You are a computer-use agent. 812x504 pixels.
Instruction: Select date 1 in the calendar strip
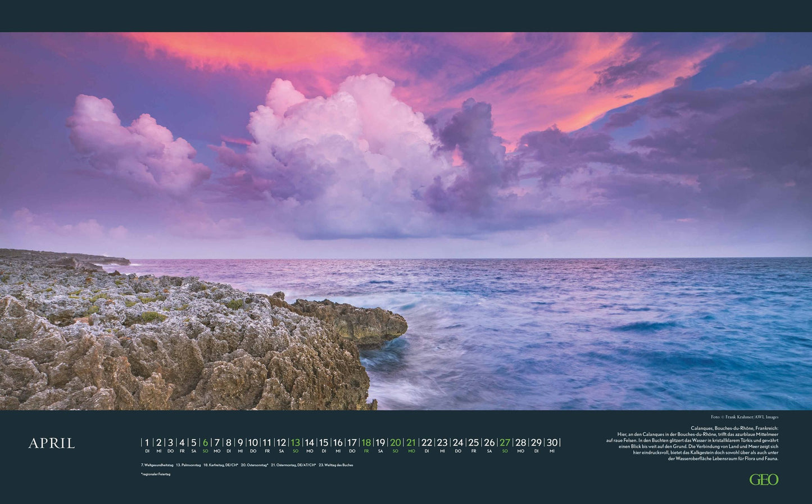tap(147, 443)
